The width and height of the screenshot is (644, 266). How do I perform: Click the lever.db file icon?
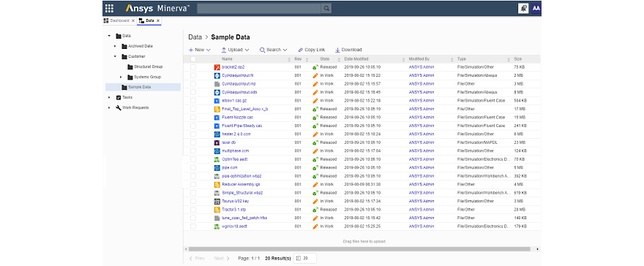pos(217,142)
